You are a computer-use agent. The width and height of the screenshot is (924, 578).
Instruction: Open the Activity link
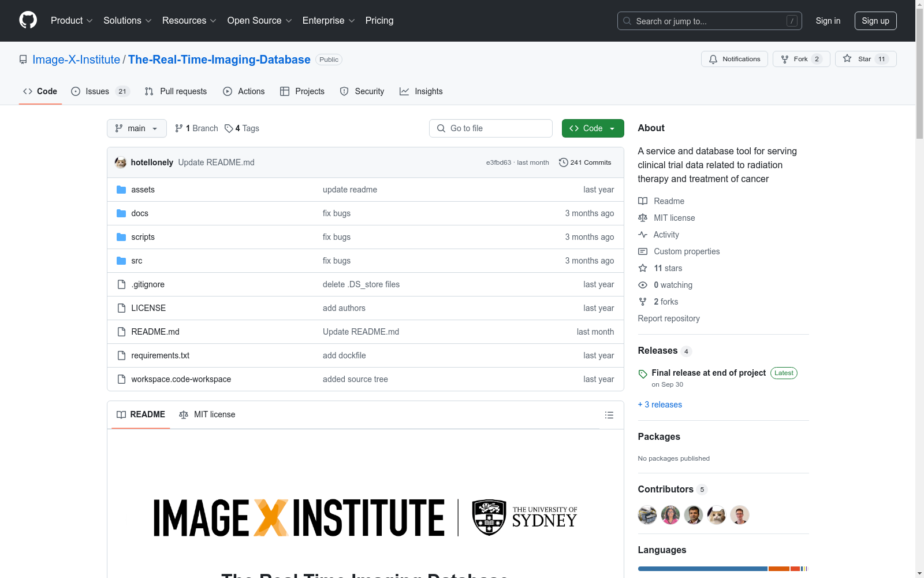[x=659, y=235]
